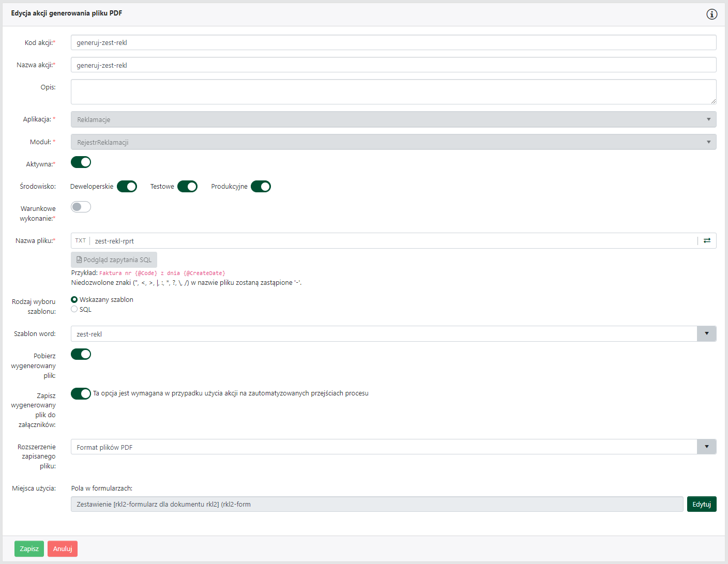Image resolution: width=728 pixels, height=564 pixels.
Task: Open the Szablon word dropdown
Action: 706,334
